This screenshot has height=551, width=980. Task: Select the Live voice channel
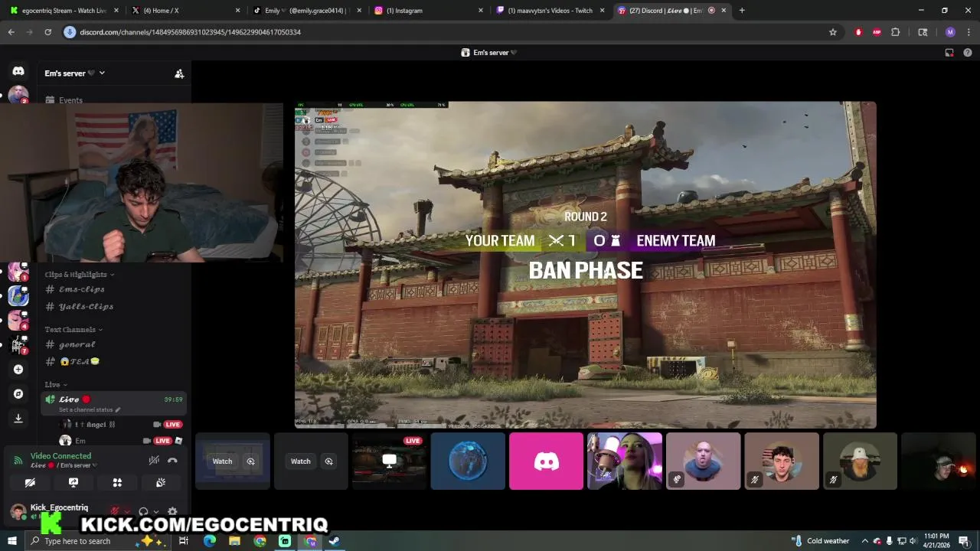tap(114, 403)
